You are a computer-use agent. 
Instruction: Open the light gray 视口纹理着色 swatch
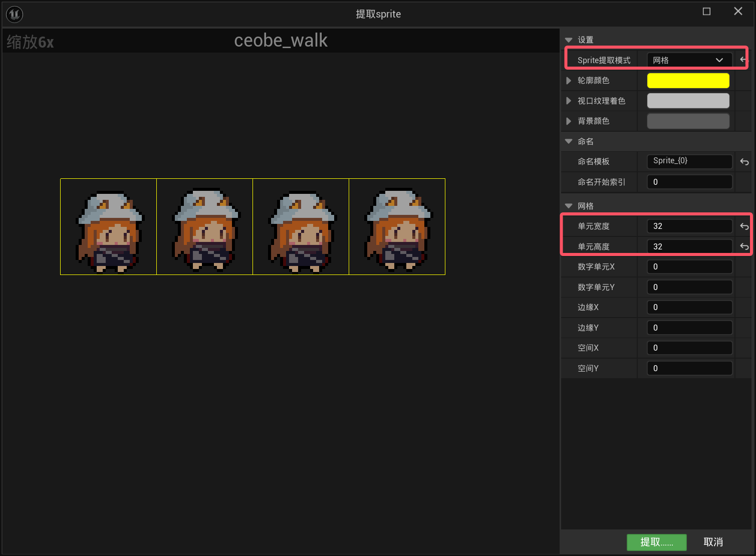688,101
